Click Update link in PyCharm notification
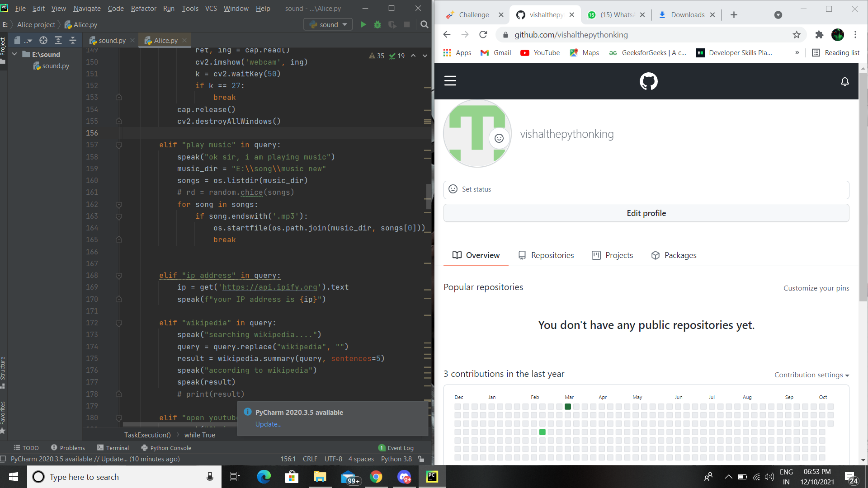This screenshot has height=488, width=868. click(268, 424)
